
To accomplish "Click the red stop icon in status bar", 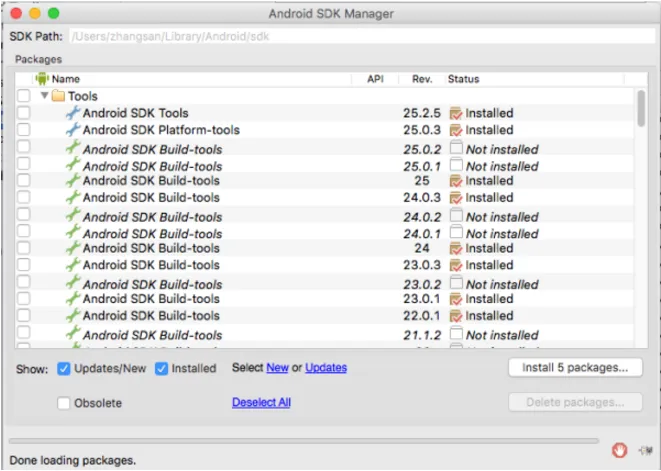I will pos(619,450).
